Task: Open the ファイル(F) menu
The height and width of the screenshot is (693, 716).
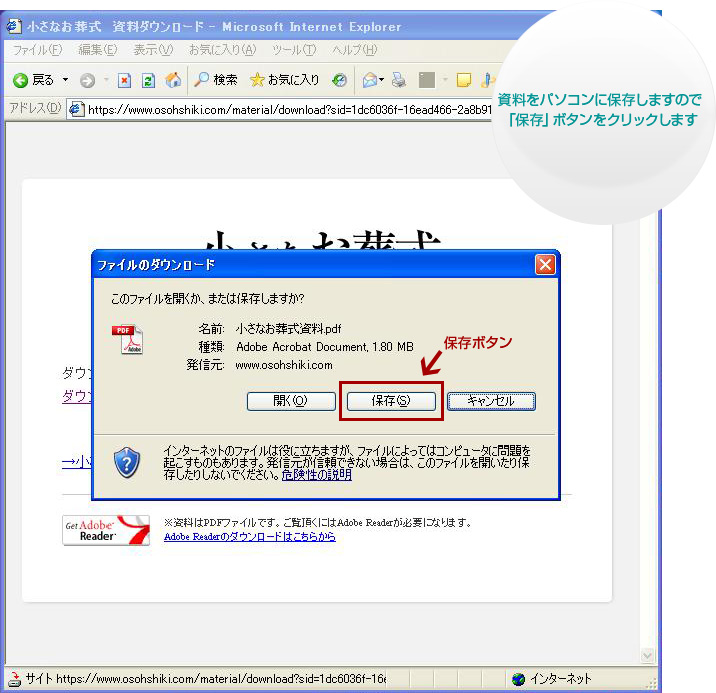Action: (37, 50)
